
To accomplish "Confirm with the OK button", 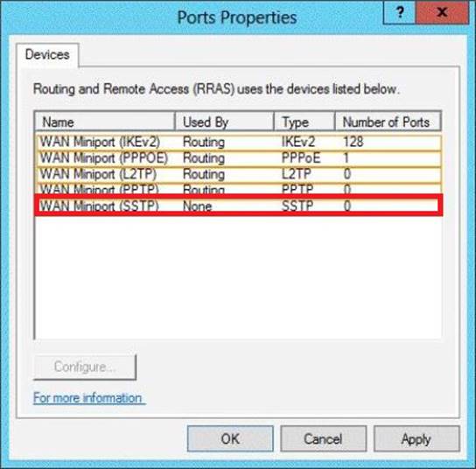I will 230,438.
